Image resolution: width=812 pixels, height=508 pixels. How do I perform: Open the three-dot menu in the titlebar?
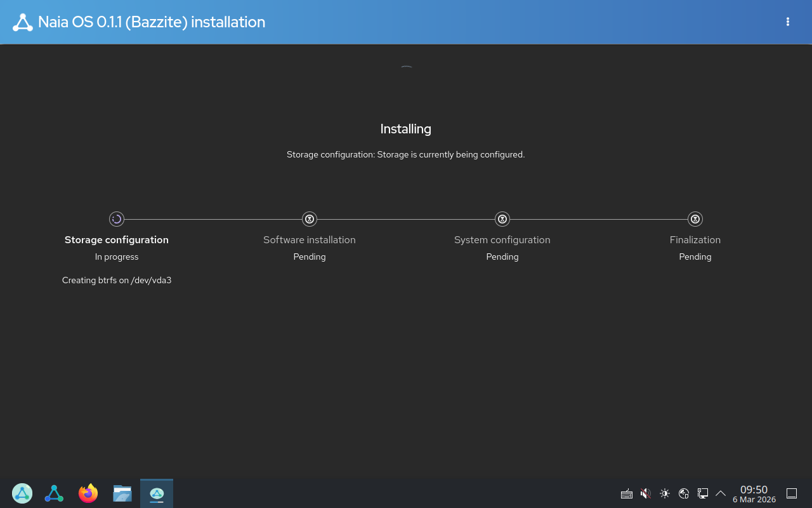[x=787, y=22]
